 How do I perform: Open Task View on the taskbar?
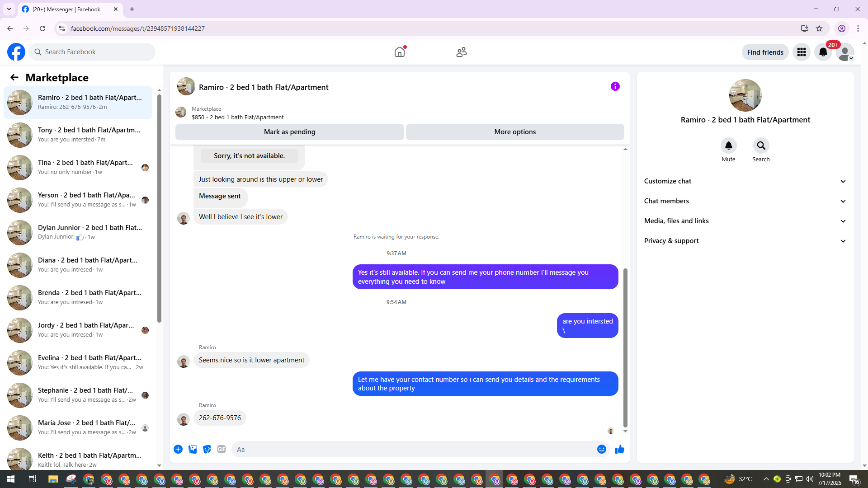coord(32,479)
